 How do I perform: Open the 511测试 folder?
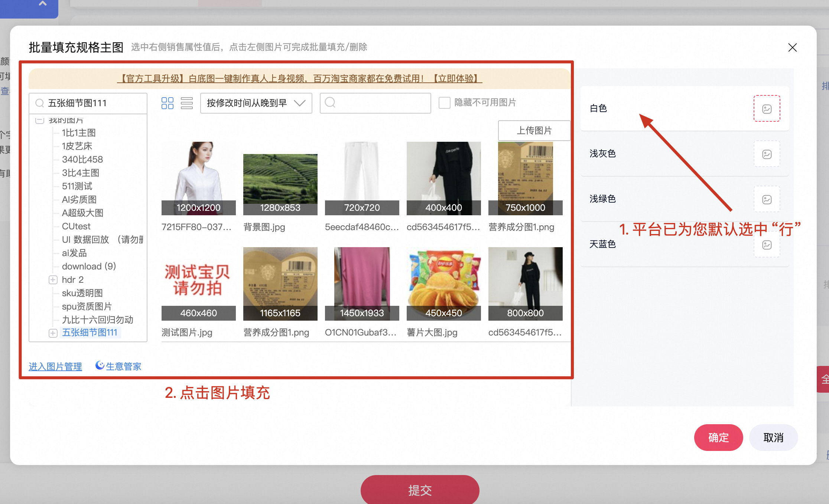pyautogui.click(x=77, y=186)
